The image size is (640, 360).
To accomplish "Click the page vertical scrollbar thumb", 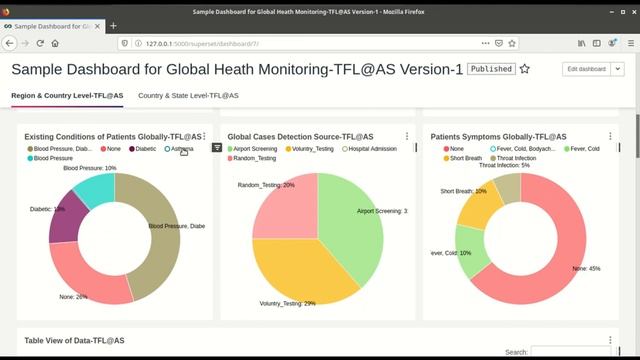I will point(638,136).
